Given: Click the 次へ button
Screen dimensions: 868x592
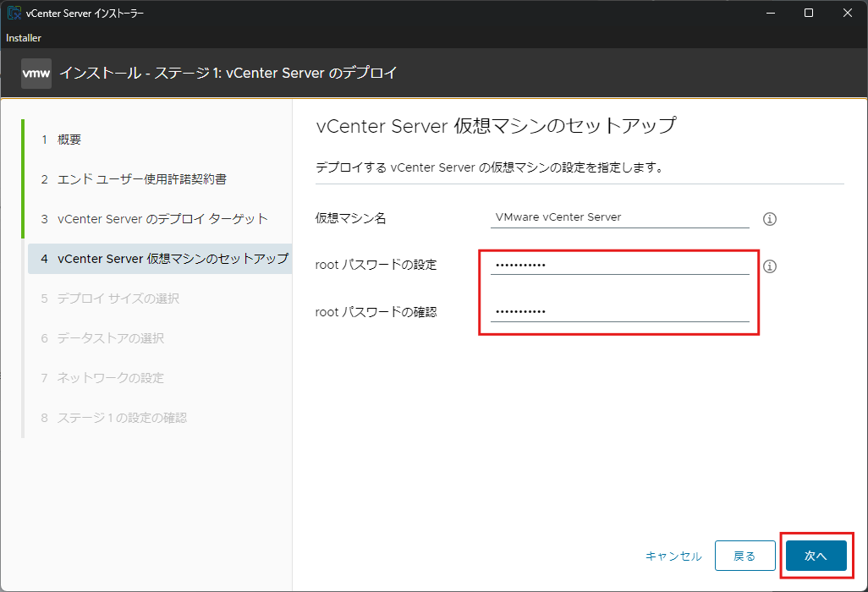Looking at the screenshot, I should point(816,556).
